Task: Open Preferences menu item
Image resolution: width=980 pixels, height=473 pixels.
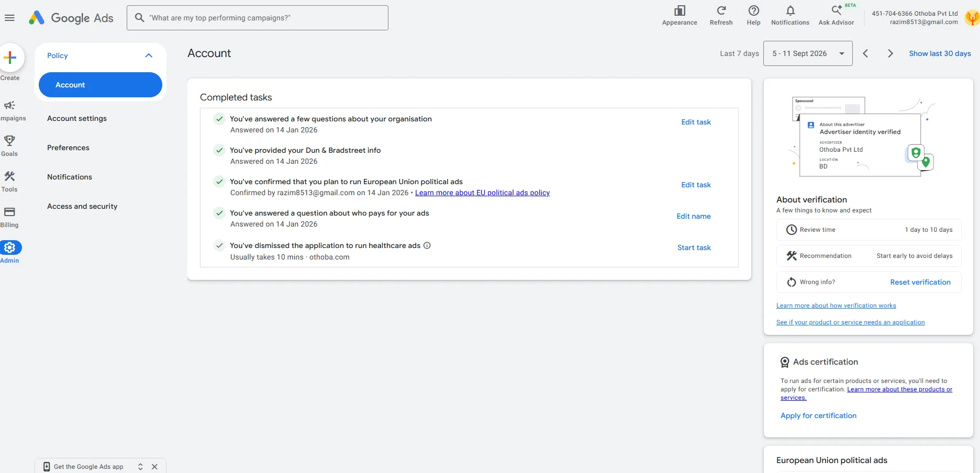Action: (x=68, y=148)
